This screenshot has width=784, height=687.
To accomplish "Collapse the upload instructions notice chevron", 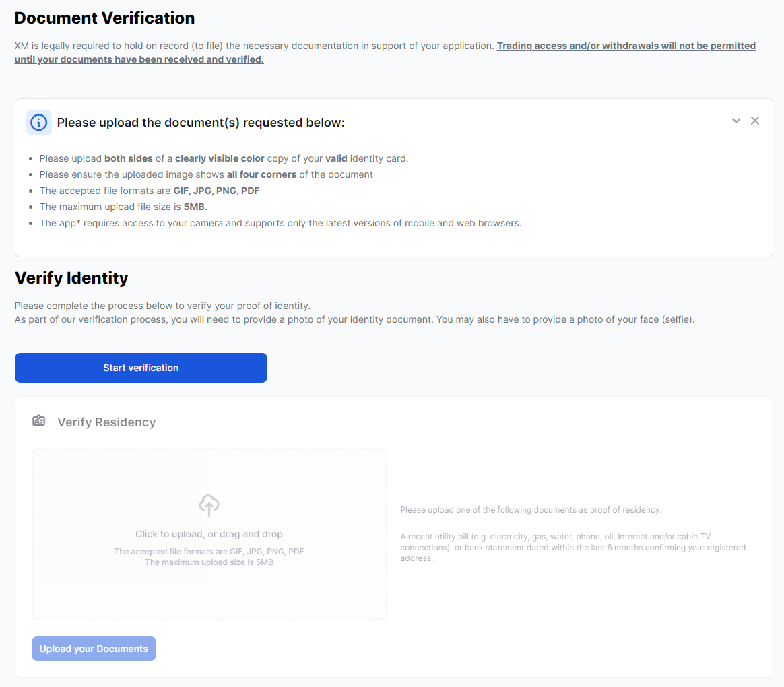I will tap(736, 121).
